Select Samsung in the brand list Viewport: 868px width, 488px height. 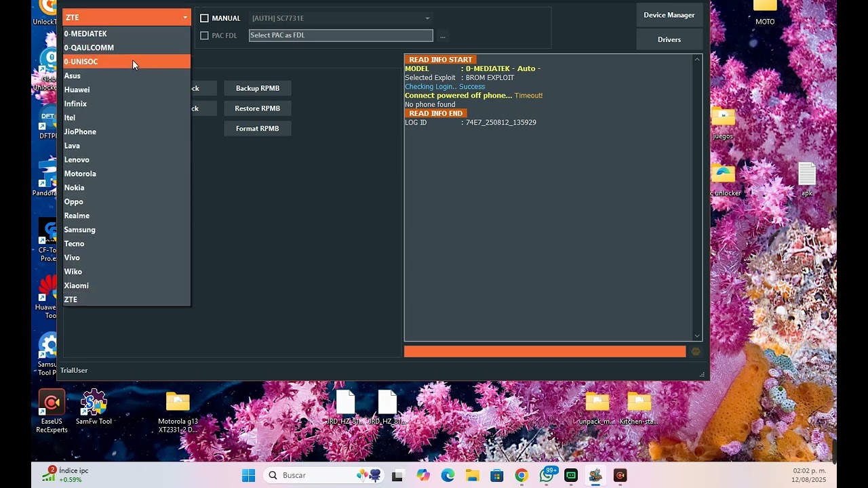coord(126,230)
